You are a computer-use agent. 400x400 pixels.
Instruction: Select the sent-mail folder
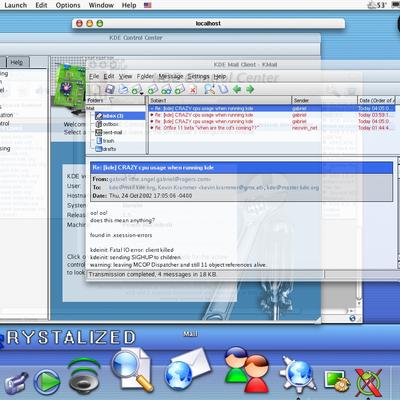[109, 132]
